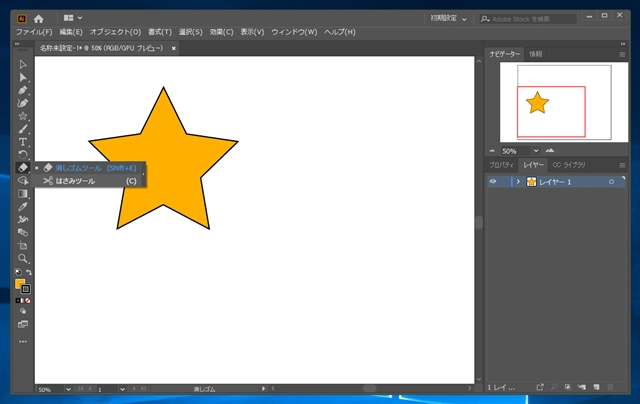Click create new layer icon
640x404 pixels.
tap(596, 387)
